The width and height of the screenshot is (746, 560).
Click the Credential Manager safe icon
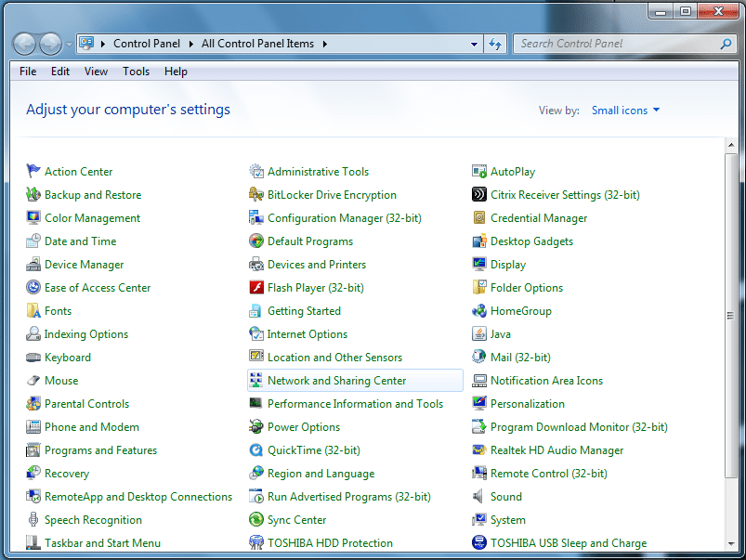479,217
